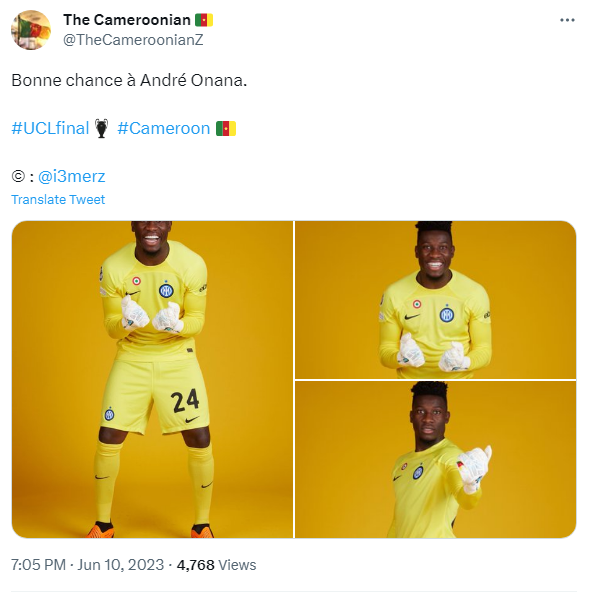The image size is (589, 593).
Task: Open the top-right smiling goalkeeper photo
Action: point(435,300)
